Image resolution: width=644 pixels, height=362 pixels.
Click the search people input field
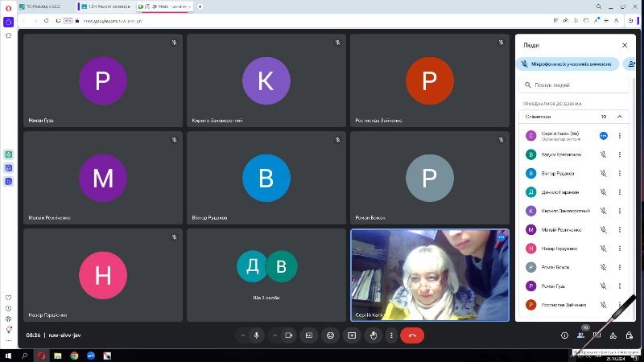coord(573,84)
